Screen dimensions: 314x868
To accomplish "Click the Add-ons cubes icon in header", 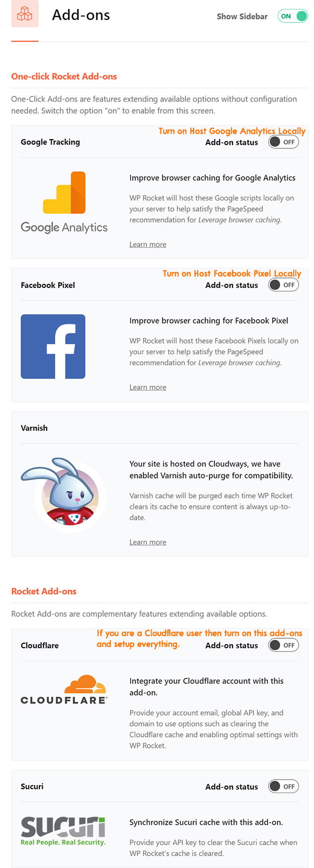I will [x=25, y=14].
